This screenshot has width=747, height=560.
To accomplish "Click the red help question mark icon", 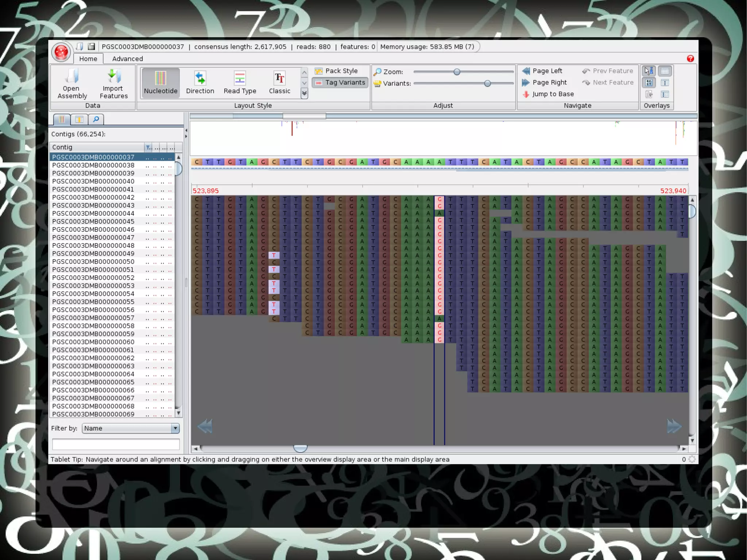I will 690,59.
